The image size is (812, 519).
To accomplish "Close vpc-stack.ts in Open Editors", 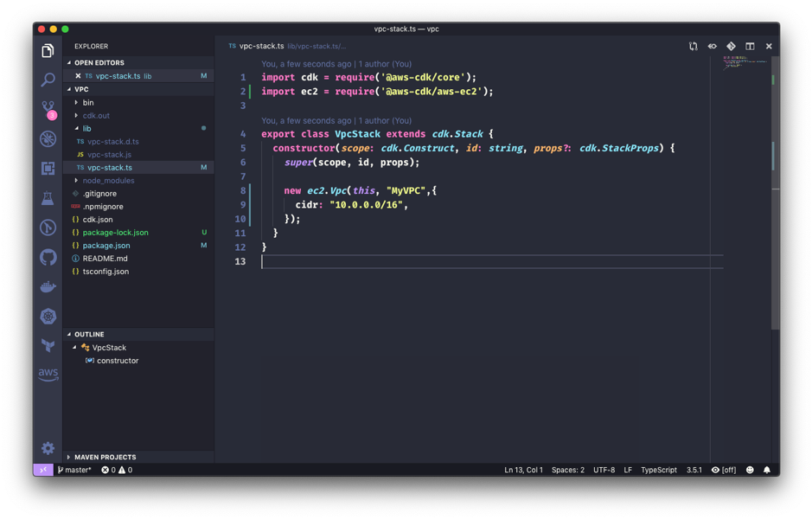I will click(78, 75).
